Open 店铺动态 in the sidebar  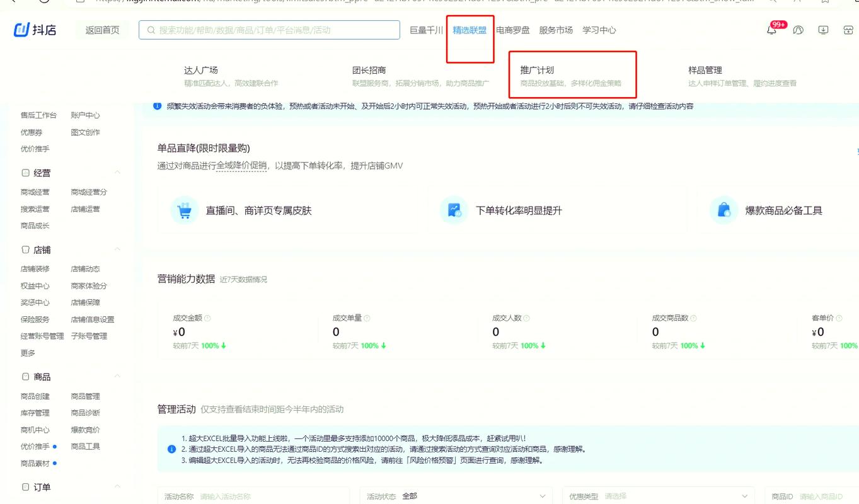[85, 269]
